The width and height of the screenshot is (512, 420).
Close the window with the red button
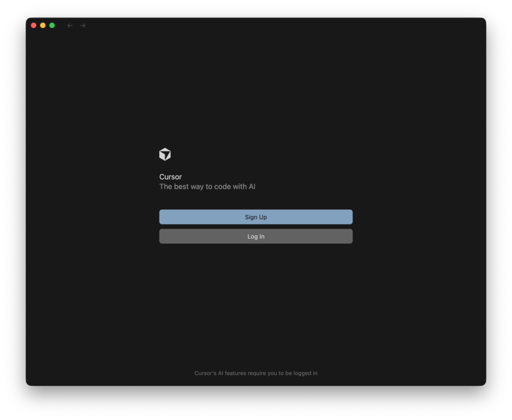33,25
